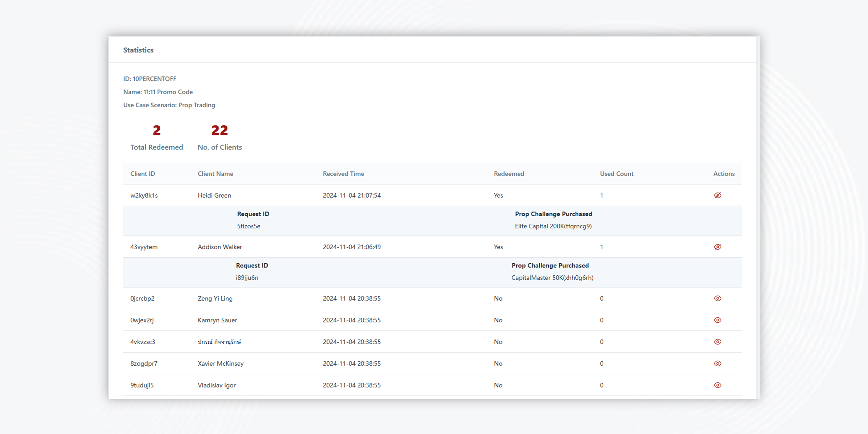This screenshot has height=434, width=868.
Task: Click Addison Walker's used count 1
Action: (601, 247)
